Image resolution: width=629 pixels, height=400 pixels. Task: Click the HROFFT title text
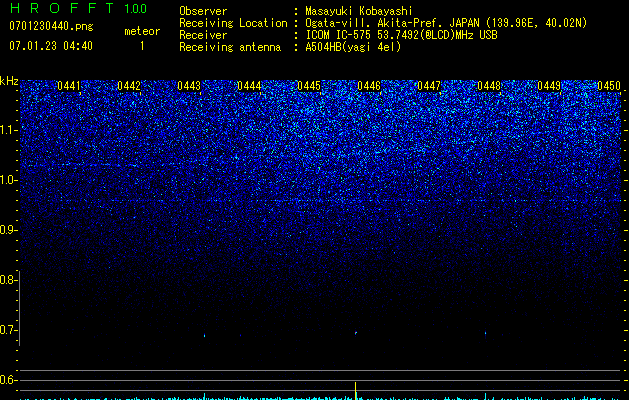pos(62,8)
